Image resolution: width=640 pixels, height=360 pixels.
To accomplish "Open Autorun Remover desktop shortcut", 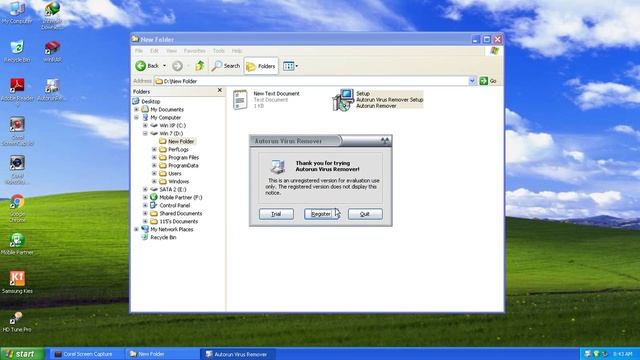I will pyautogui.click(x=52, y=90).
